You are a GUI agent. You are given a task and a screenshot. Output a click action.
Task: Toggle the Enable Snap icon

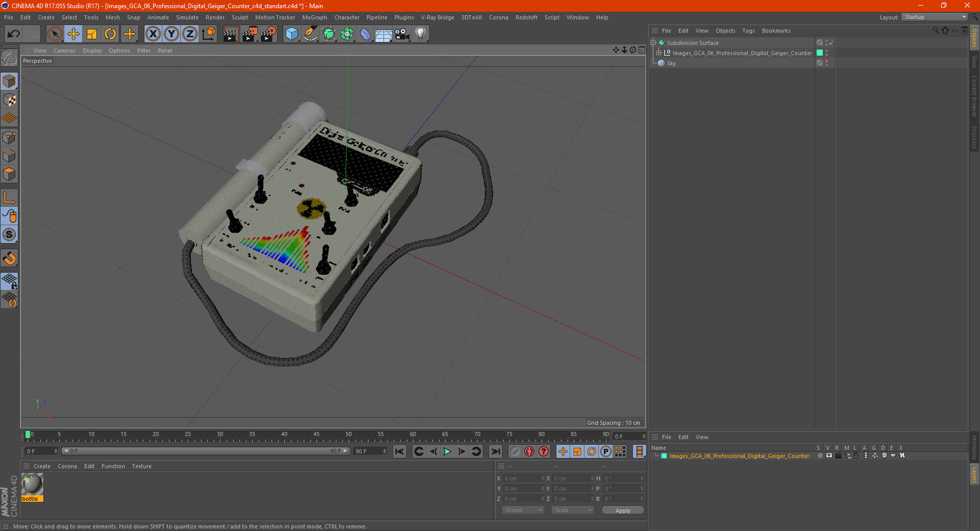9,258
